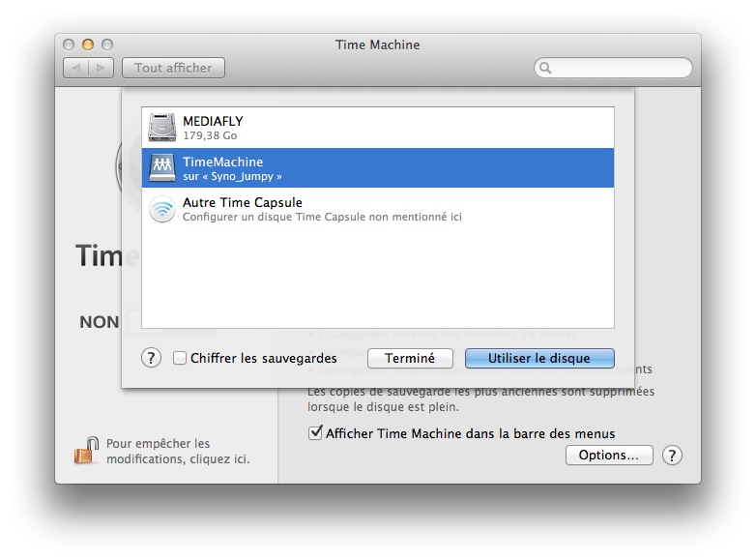Click Pour empêcher les modifications text

(178, 451)
